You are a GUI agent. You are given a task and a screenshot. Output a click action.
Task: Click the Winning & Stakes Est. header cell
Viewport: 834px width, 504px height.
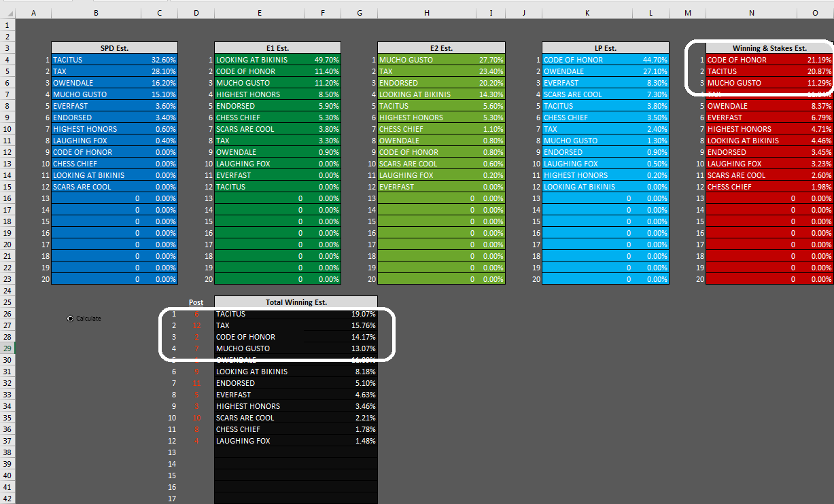(769, 48)
